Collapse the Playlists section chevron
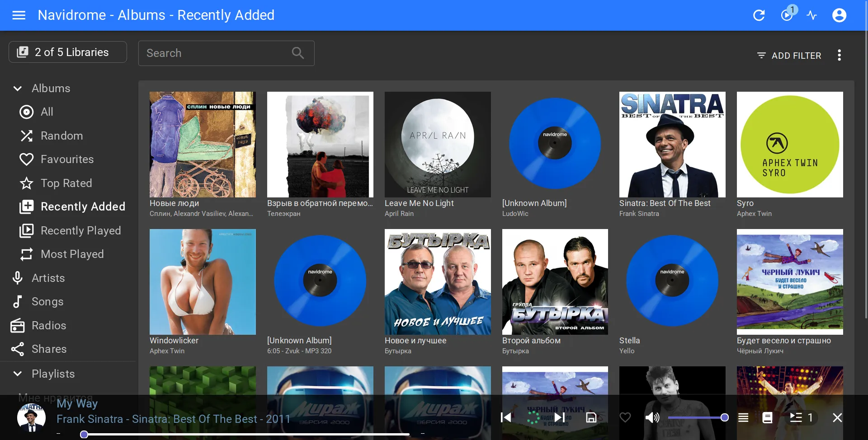Image resolution: width=868 pixels, height=440 pixels. click(x=18, y=374)
